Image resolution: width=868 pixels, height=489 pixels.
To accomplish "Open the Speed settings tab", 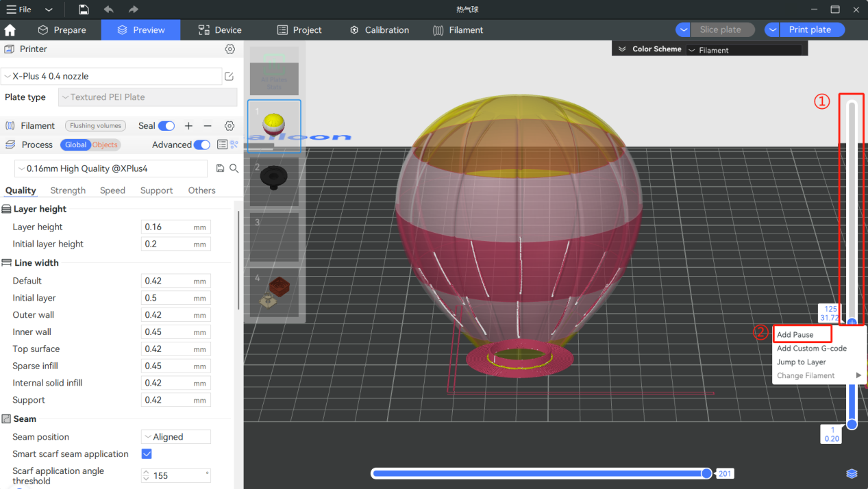I will 112,190.
